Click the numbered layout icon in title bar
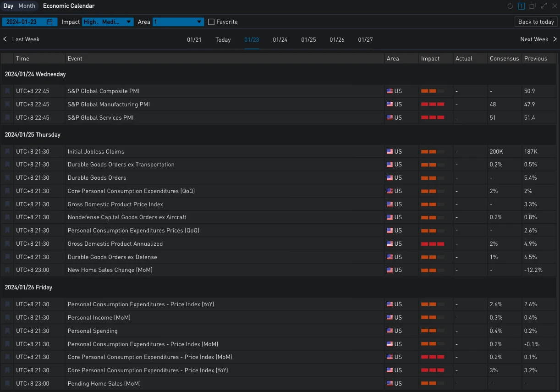Screen dimensions: 560x392 522,6
